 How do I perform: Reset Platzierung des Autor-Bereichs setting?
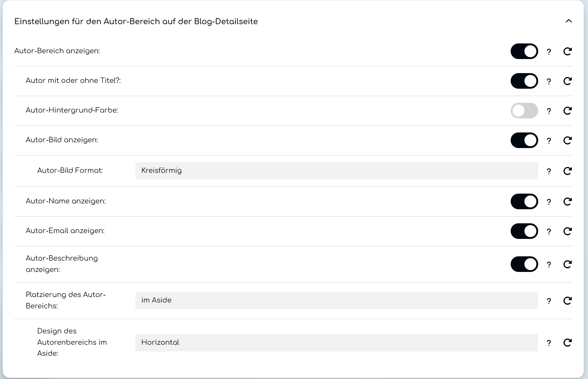(x=567, y=301)
